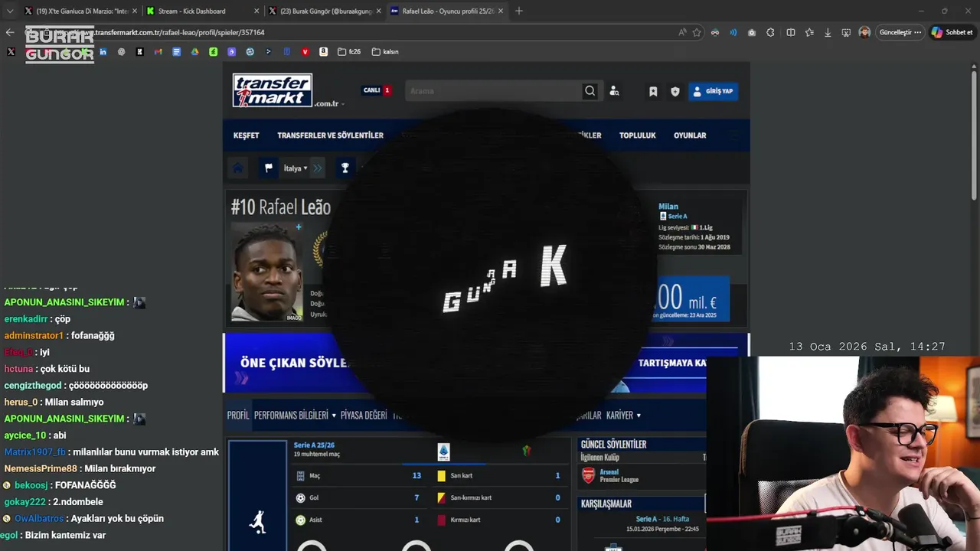Open split screen icon in toolbar
This screenshot has width=980, height=551.
791,32
